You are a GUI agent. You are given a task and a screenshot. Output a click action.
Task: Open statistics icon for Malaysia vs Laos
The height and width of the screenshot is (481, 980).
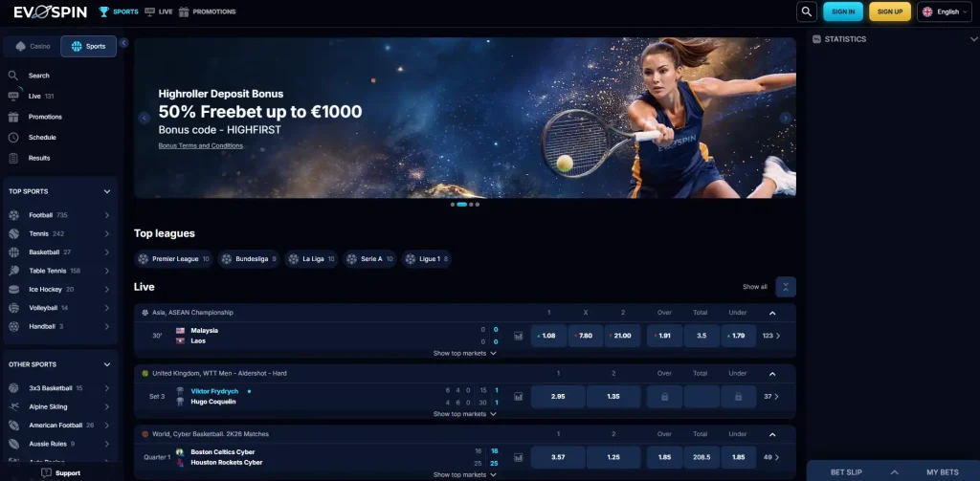click(x=518, y=336)
